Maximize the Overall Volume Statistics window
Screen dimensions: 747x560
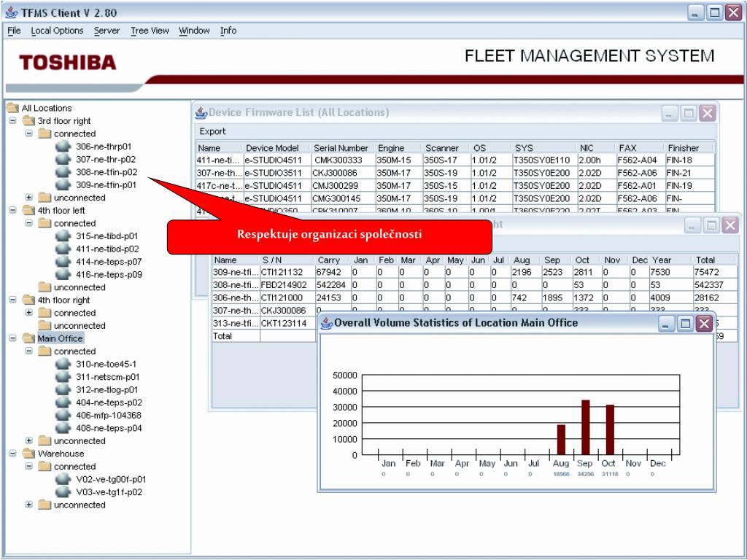(x=685, y=324)
